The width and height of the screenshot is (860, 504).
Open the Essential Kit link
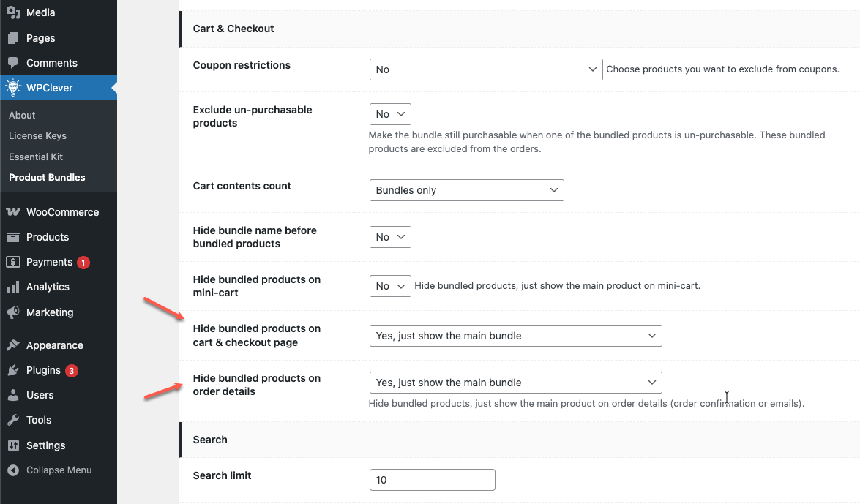tap(36, 157)
